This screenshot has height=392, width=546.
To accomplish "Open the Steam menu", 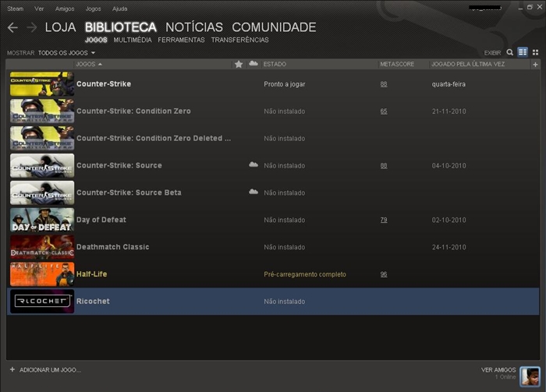I will point(16,9).
